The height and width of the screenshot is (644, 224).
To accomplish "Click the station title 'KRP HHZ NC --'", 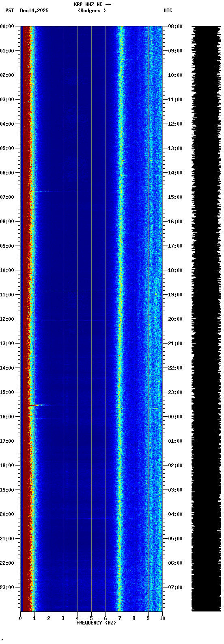I will click(x=92, y=4).
